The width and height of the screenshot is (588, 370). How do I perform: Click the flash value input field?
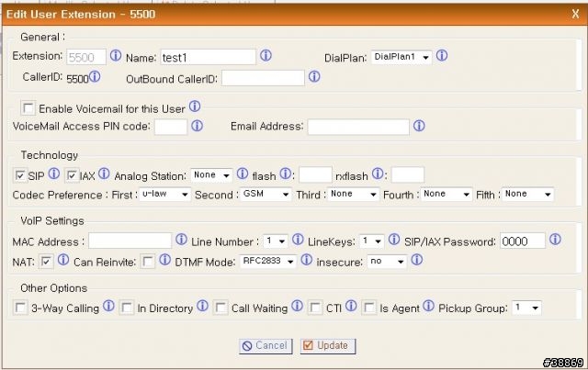pos(315,174)
